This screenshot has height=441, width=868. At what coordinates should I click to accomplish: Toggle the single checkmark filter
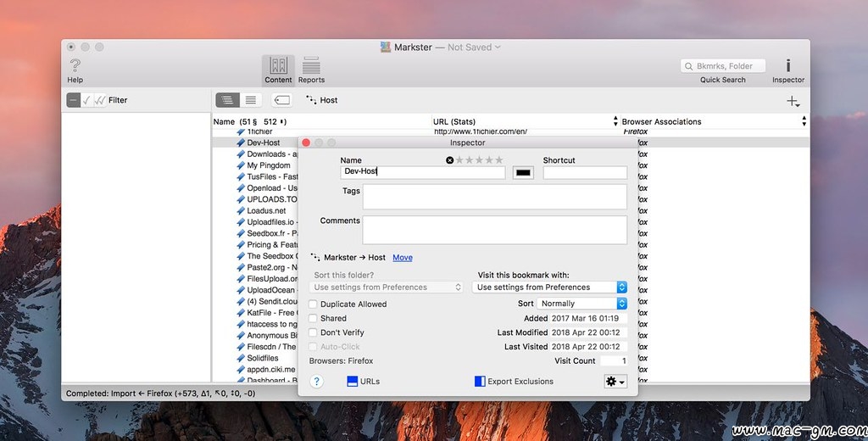tap(86, 100)
